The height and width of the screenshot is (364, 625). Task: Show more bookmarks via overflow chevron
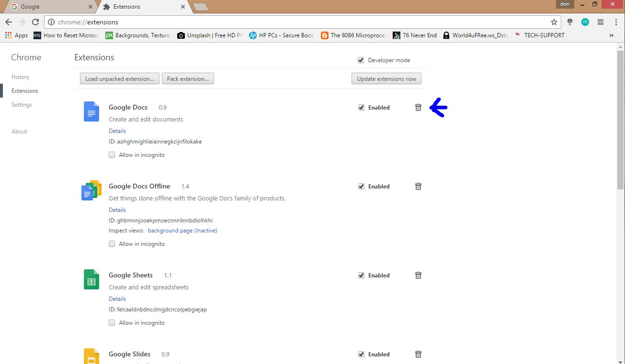point(612,35)
